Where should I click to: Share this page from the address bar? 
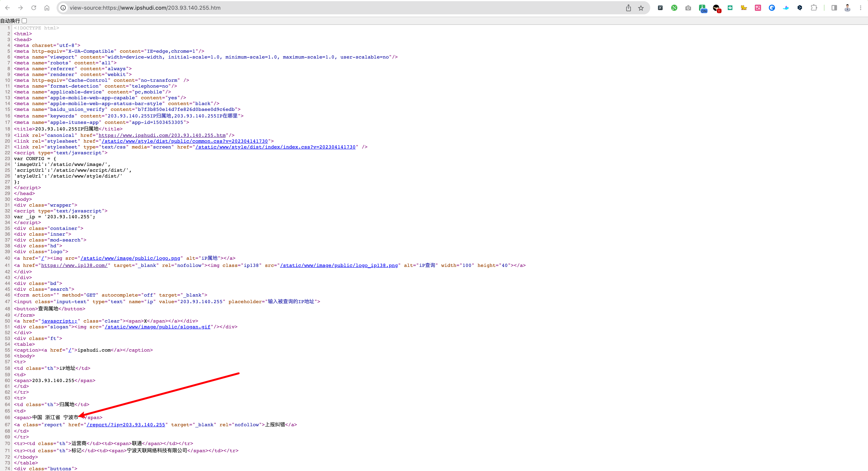(x=628, y=8)
